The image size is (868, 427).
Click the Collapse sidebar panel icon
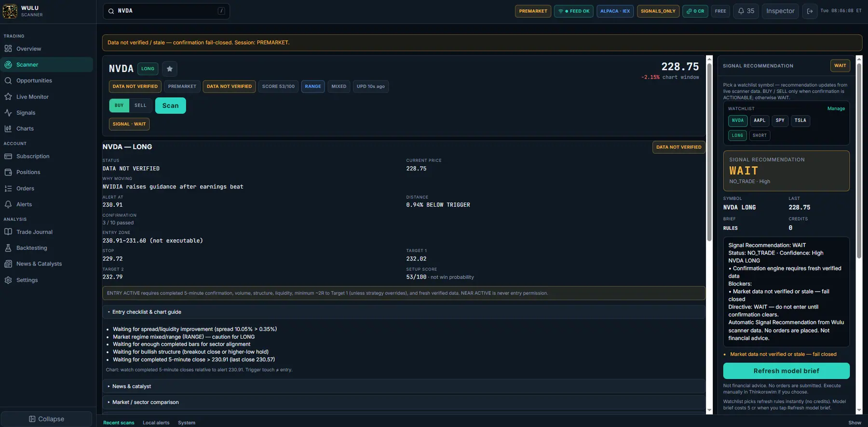tap(32, 419)
